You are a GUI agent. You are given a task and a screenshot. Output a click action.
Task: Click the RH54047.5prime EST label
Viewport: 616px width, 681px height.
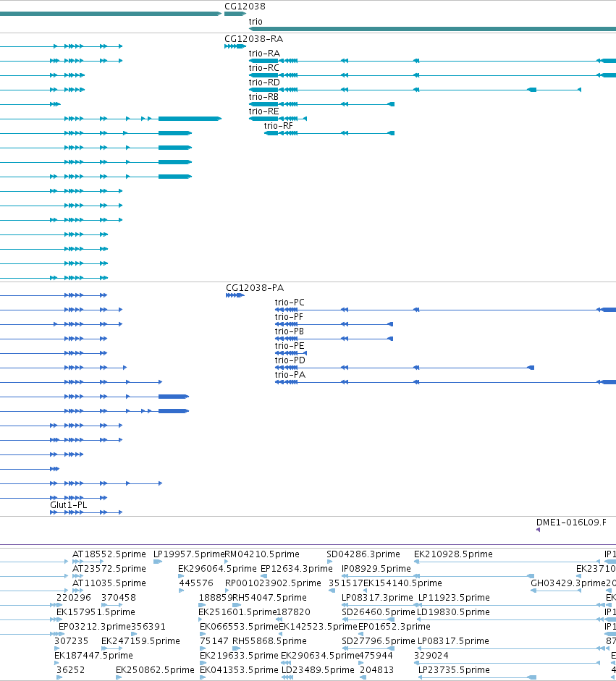click(269, 598)
